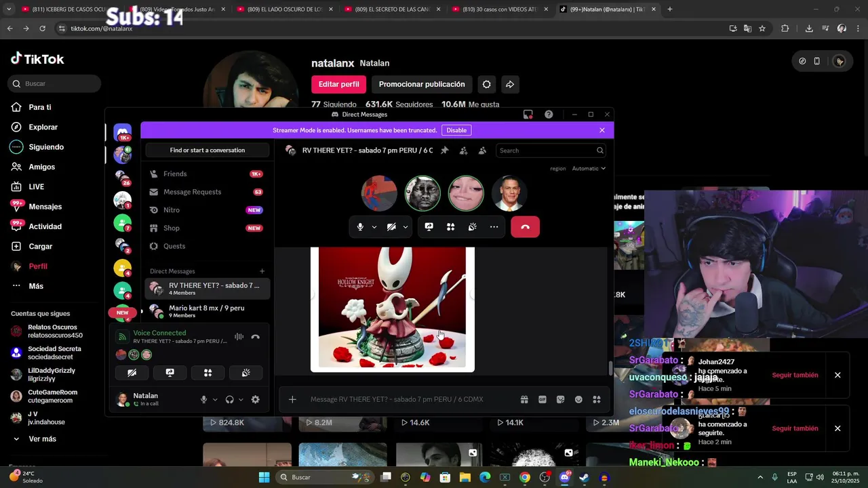Open Quests in Discord sidebar

(x=208, y=246)
